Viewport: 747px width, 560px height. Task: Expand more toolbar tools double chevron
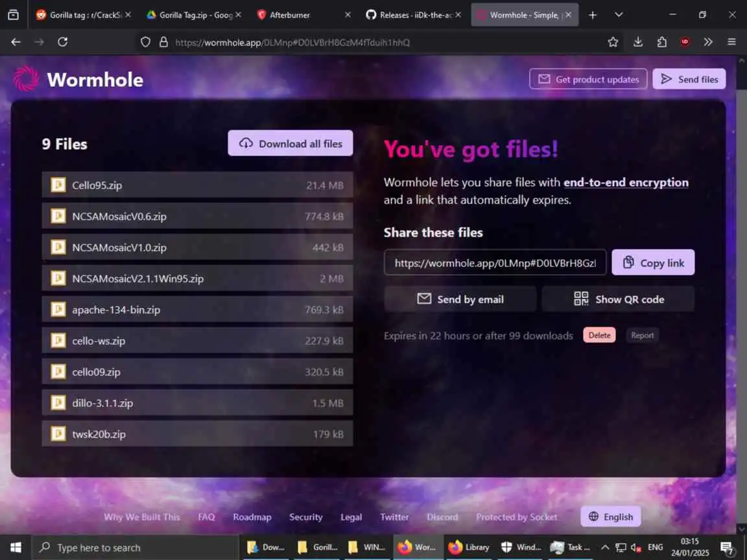[708, 42]
